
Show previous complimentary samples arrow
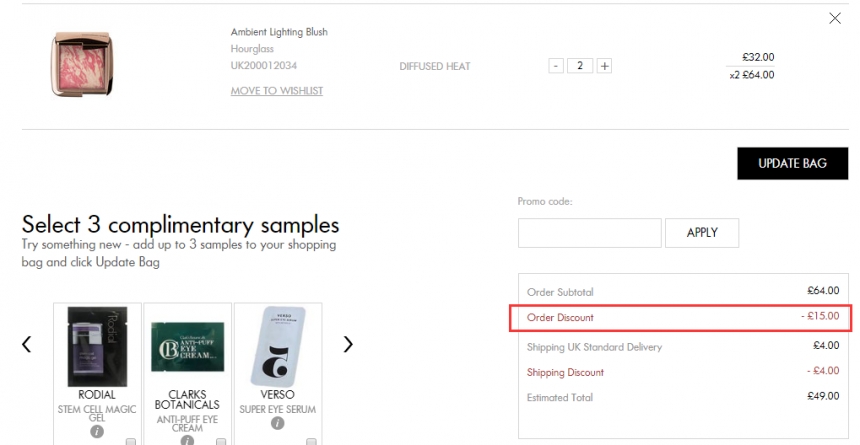coord(27,344)
